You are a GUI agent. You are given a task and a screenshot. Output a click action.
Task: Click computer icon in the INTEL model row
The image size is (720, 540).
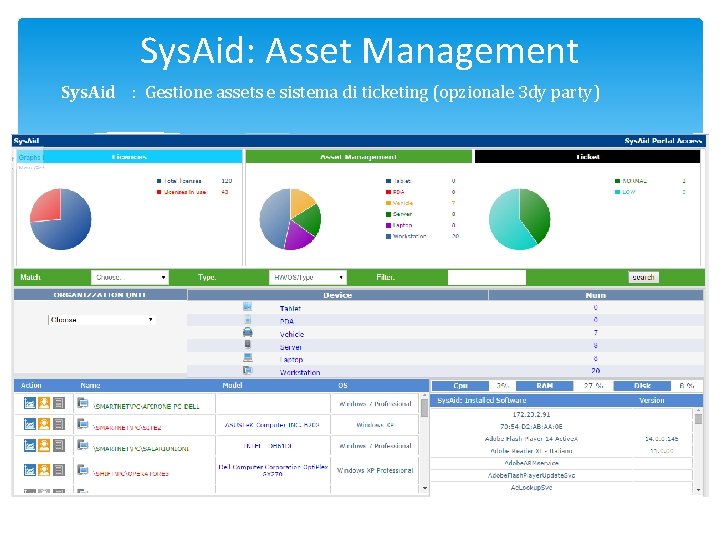tap(83, 445)
